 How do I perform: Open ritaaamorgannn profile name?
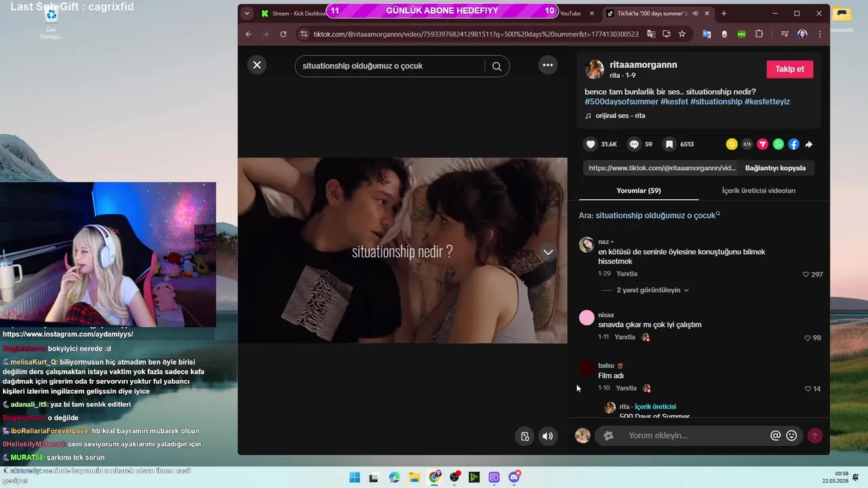pos(643,65)
